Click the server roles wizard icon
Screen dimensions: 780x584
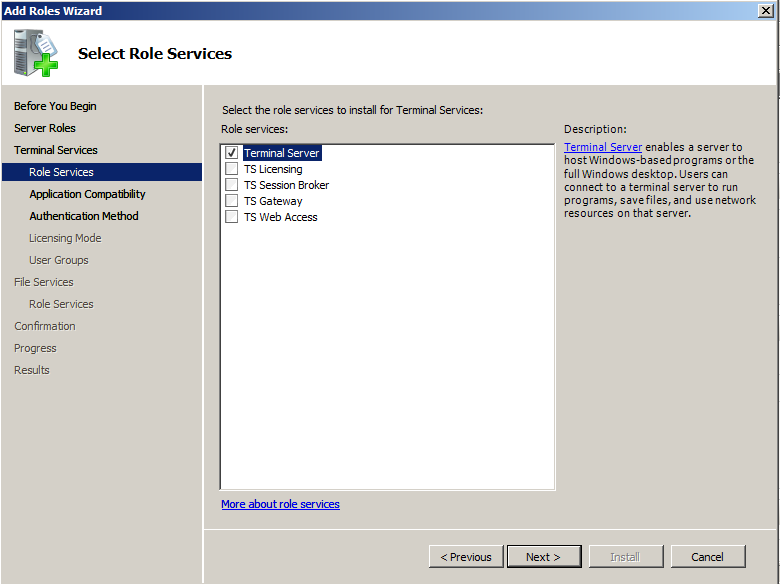(35, 53)
